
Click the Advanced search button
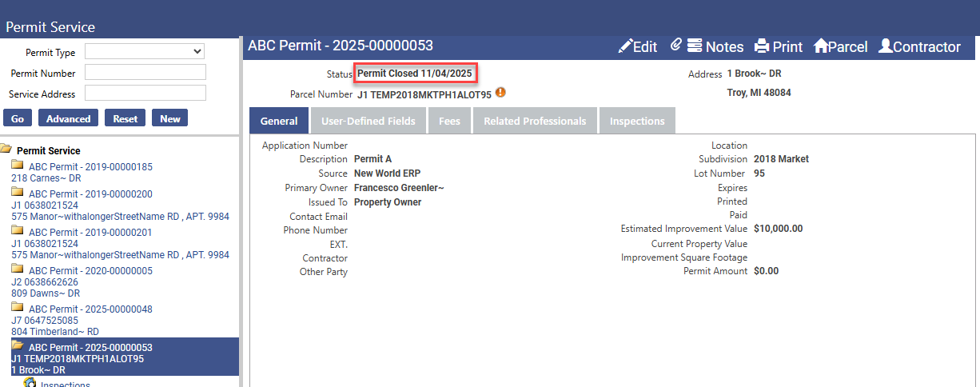pyautogui.click(x=68, y=118)
